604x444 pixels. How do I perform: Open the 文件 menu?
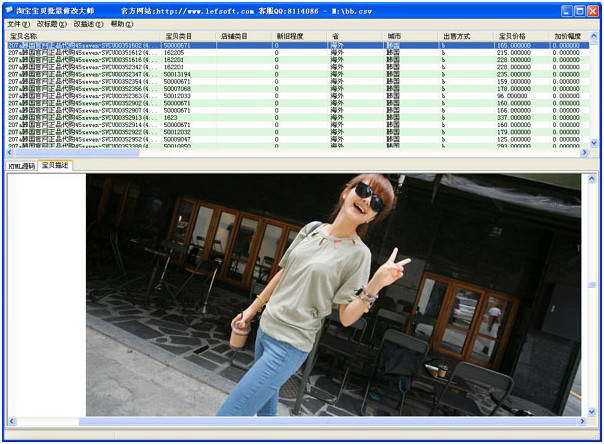click(18, 23)
